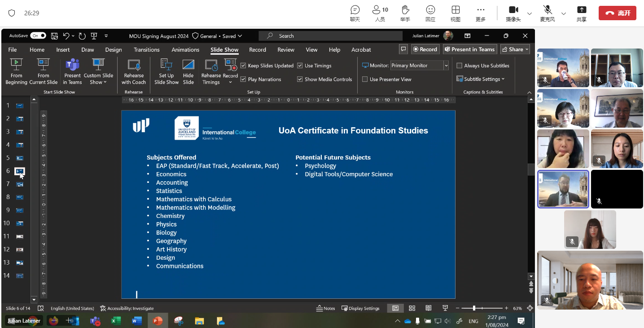Image resolution: width=644 pixels, height=328 pixels.
Task: Uncheck Keep Slides Updated
Action: coord(243,66)
